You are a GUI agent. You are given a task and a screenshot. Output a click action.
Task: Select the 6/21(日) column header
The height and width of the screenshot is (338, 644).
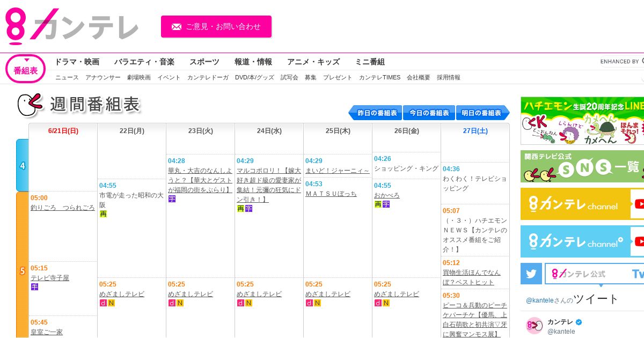63,131
